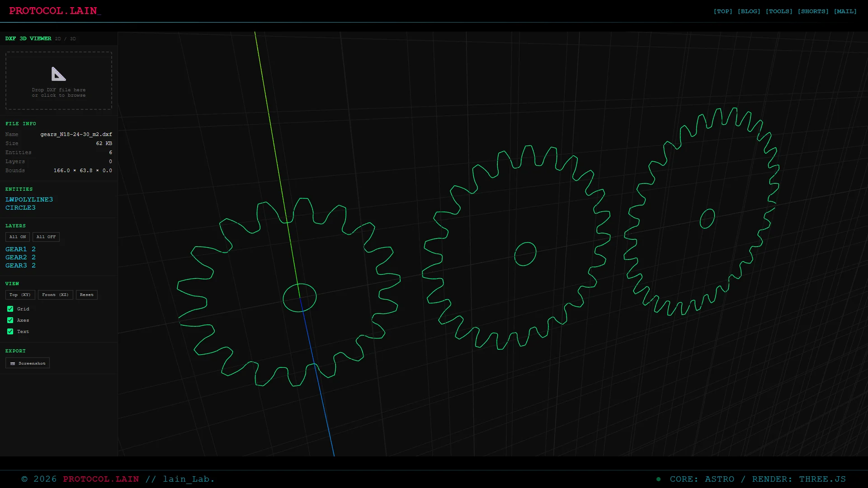Toggle GEAR2 layer visibility

point(20,258)
